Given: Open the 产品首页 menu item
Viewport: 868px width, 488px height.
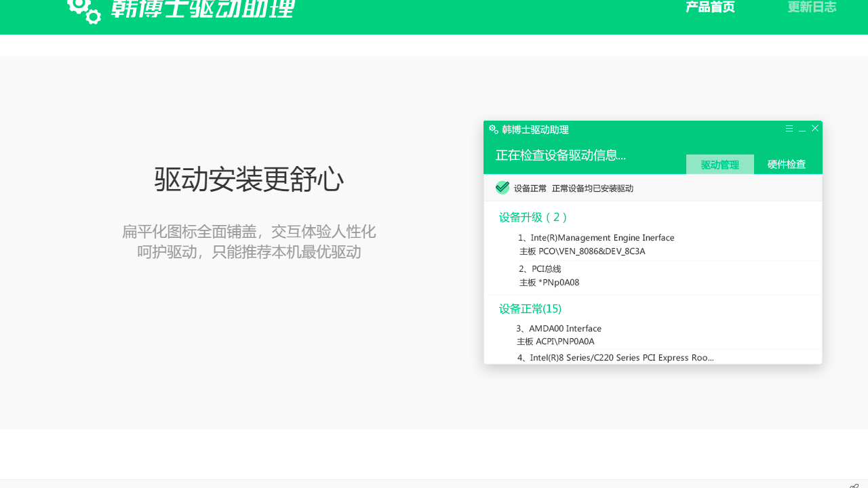Looking at the screenshot, I should [x=709, y=7].
